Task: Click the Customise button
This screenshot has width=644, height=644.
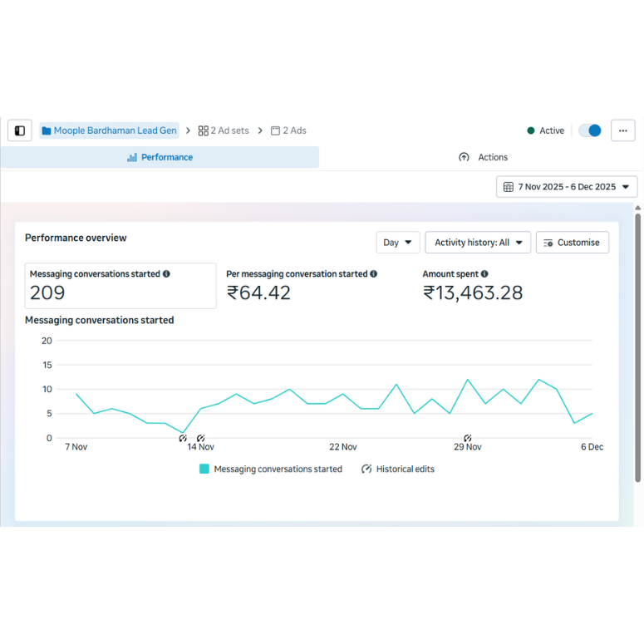Action: 572,243
